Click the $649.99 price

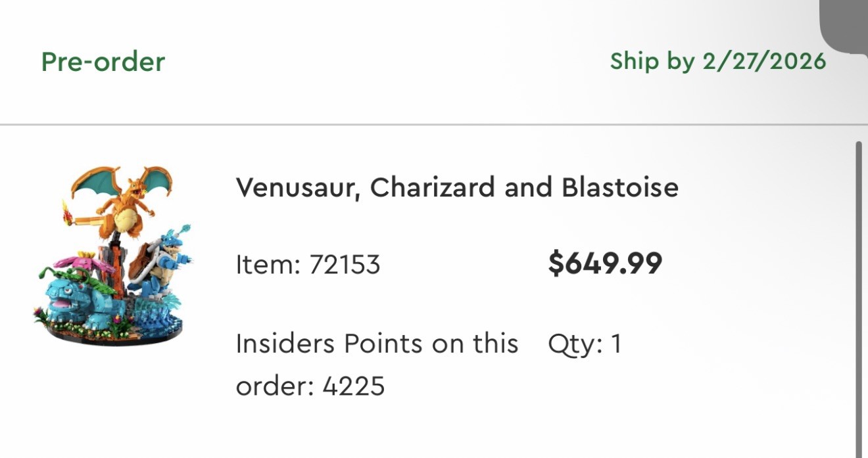[x=605, y=264]
